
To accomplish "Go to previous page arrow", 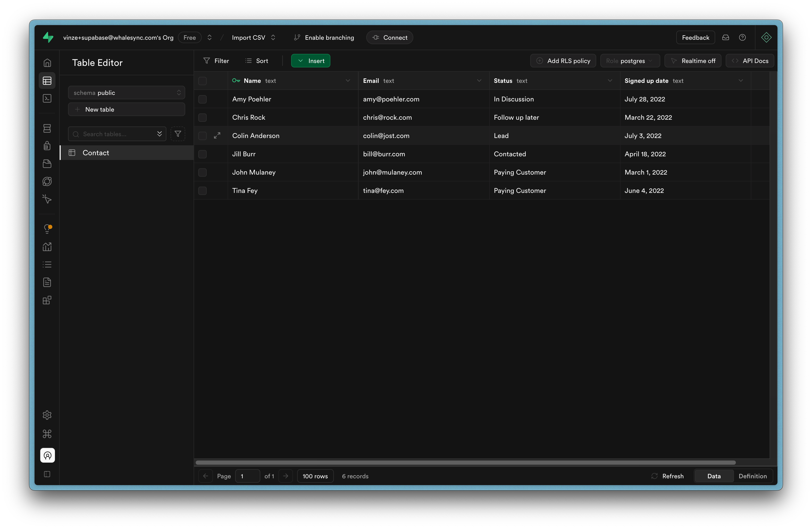I will (x=206, y=476).
